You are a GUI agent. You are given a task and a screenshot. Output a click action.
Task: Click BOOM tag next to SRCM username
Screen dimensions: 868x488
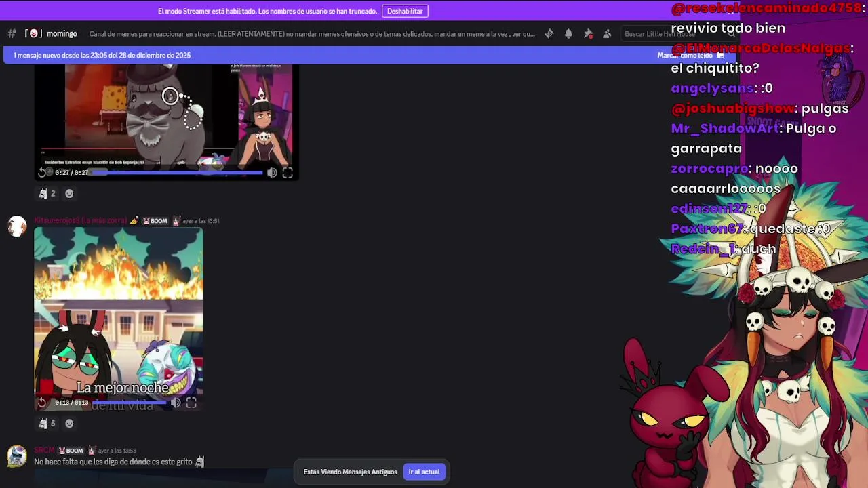click(71, 450)
